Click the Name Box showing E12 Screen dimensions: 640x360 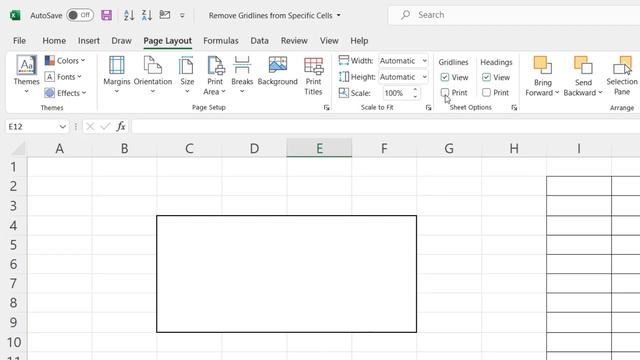[x=32, y=127]
